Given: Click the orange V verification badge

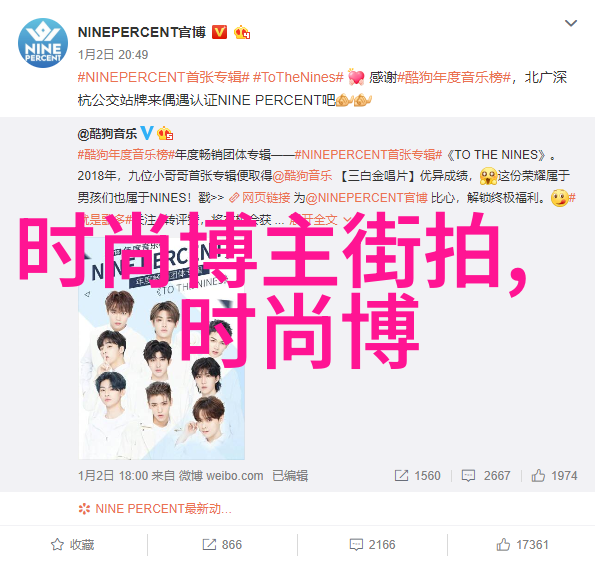Looking at the screenshot, I should [219, 32].
